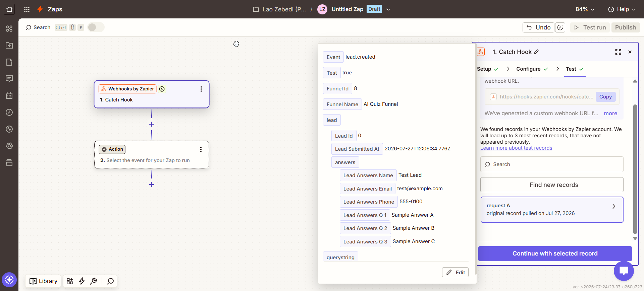Add a step between trigger and action
644x291 pixels.
coord(152,124)
